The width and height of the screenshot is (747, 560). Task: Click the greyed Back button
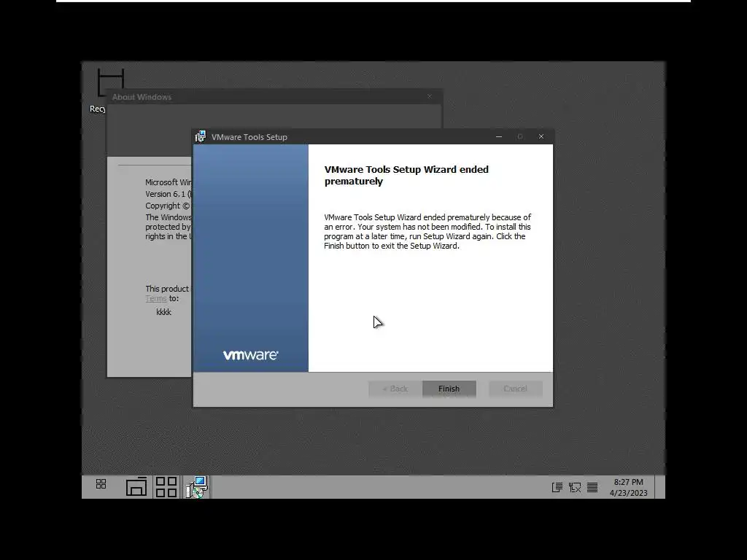[x=395, y=389]
